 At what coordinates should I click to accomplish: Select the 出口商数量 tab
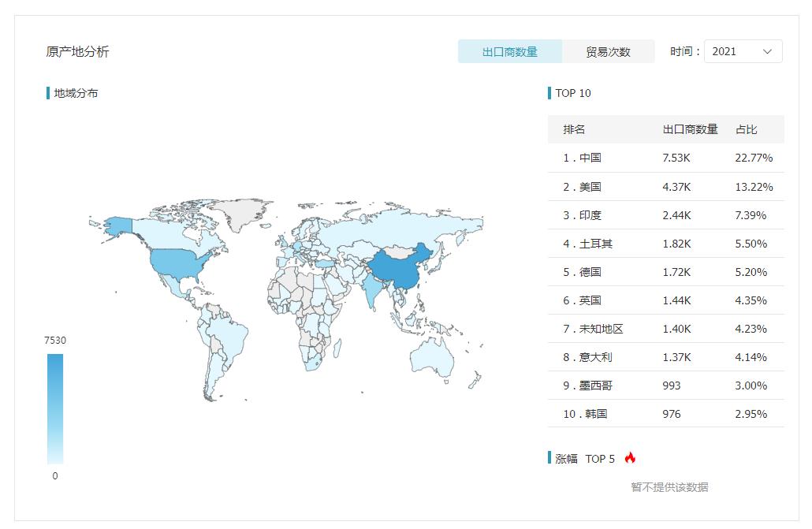508,50
